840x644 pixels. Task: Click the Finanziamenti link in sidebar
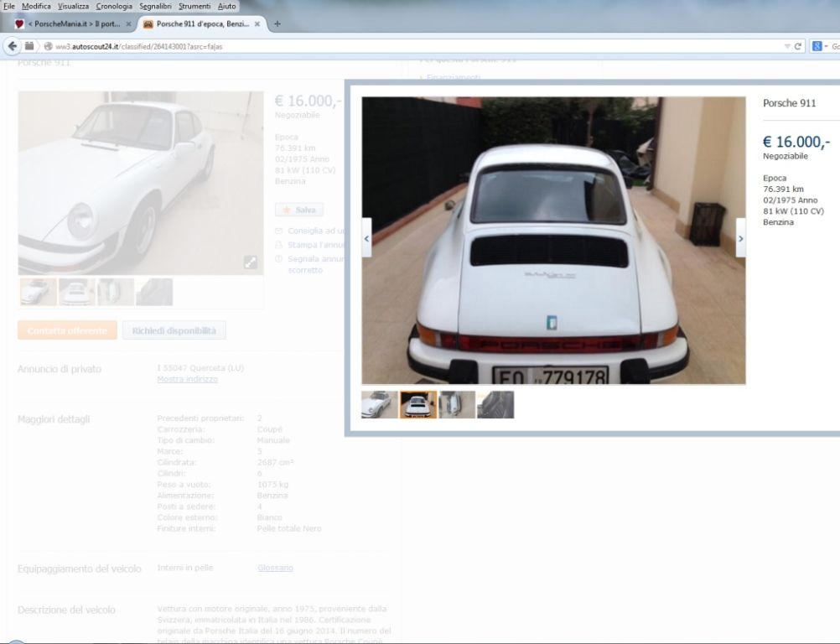tap(454, 78)
